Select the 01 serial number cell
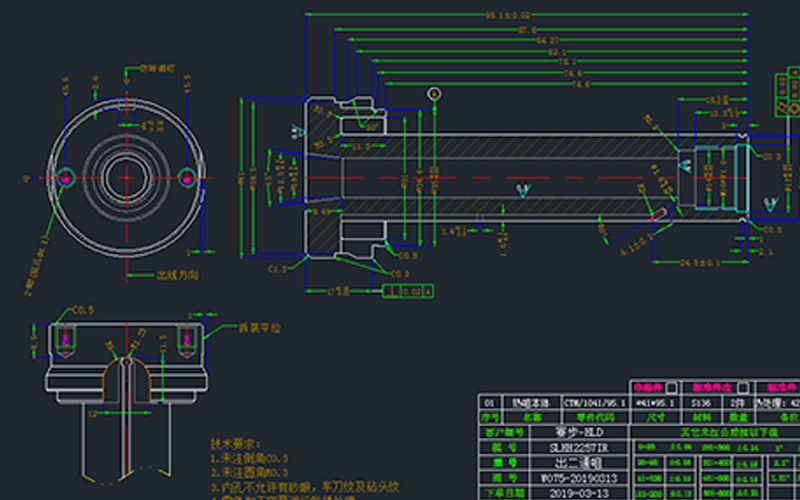The height and width of the screenshot is (500, 800). [490, 403]
